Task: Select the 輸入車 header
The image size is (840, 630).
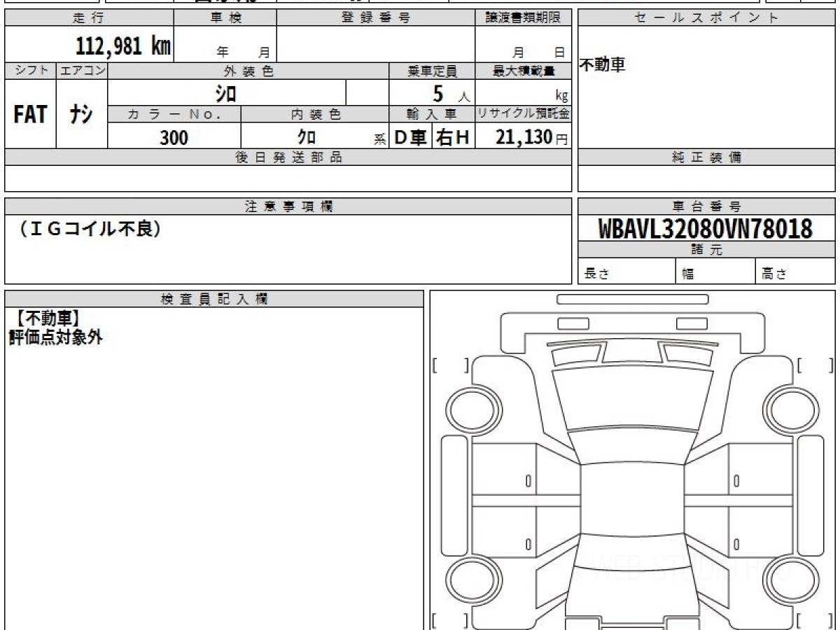Action: coord(432,114)
